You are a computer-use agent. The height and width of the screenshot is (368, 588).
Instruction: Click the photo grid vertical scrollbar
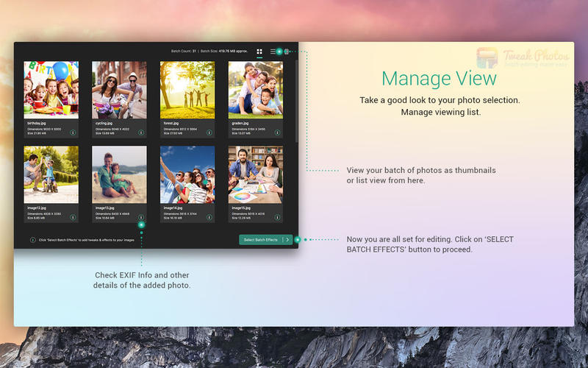click(297, 101)
